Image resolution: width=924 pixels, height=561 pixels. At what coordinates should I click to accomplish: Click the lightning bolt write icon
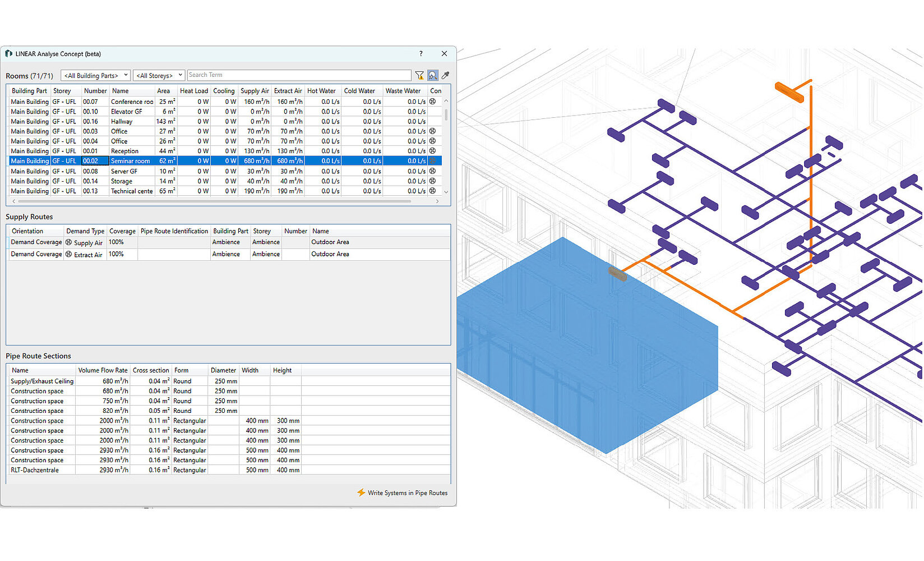(x=361, y=493)
